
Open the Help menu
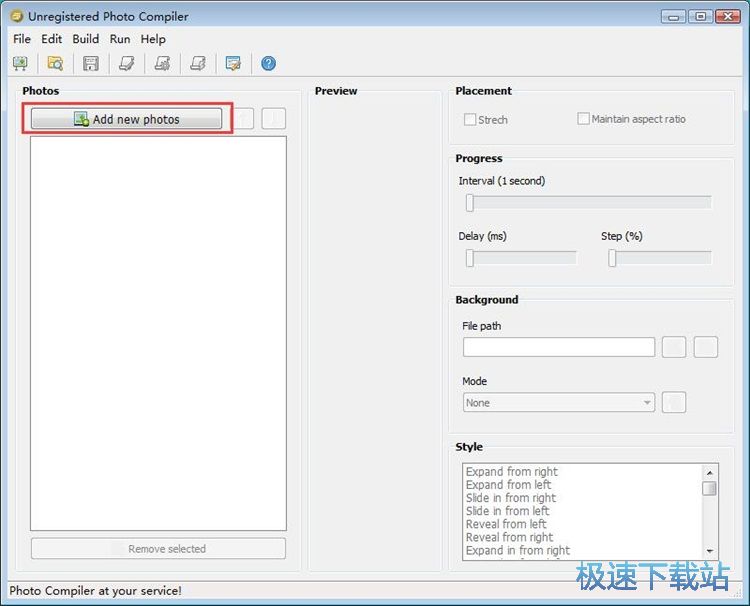(x=153, y=39)
